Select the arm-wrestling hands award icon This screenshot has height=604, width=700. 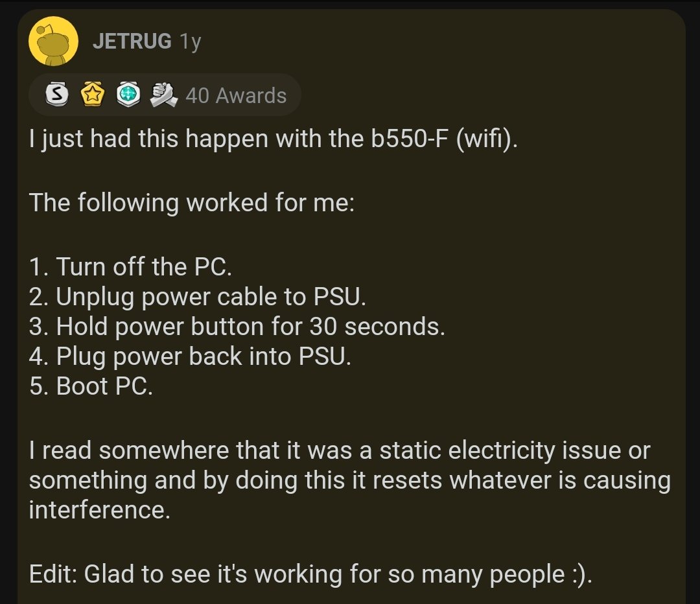point(163,95)
